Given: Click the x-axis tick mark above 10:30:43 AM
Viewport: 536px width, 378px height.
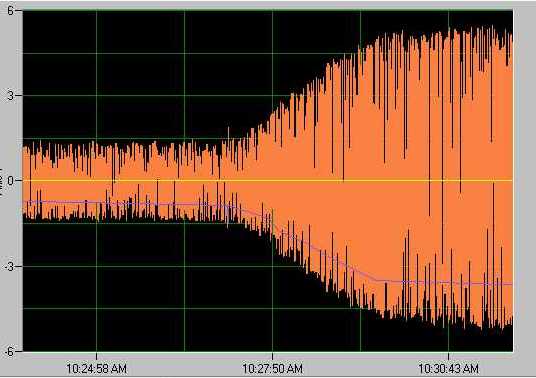Looking at the screenshot, I should (x=448, y=355).
